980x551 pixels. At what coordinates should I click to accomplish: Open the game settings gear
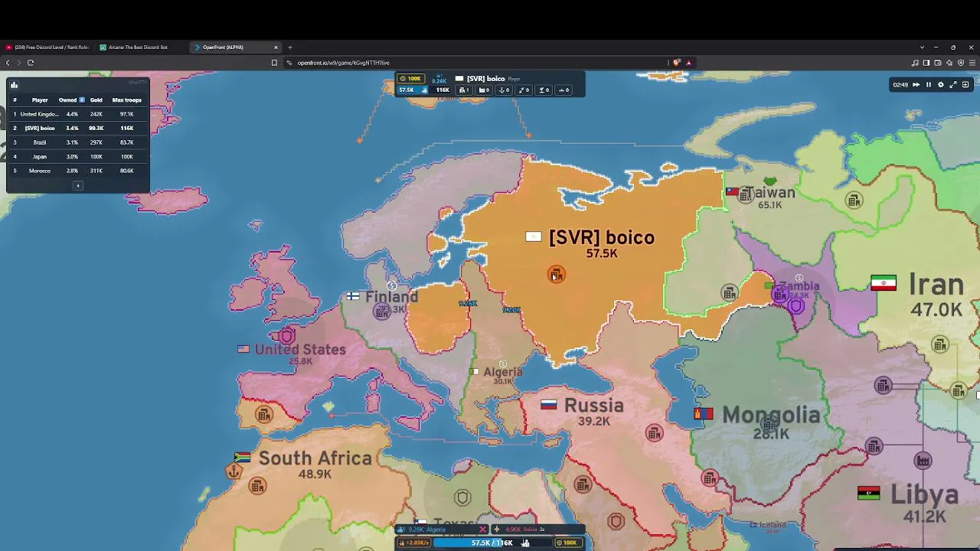pos(941,85)
